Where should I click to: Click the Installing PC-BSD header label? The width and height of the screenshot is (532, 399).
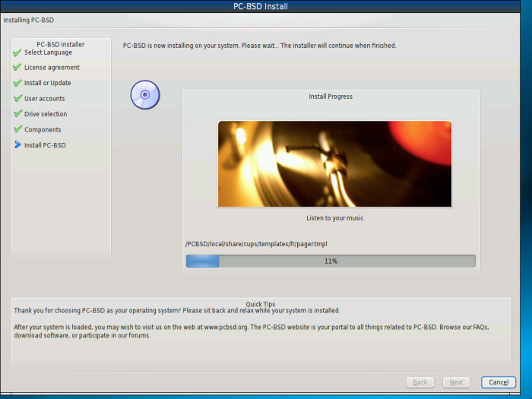pyautogui.click(x=29, y=20)
